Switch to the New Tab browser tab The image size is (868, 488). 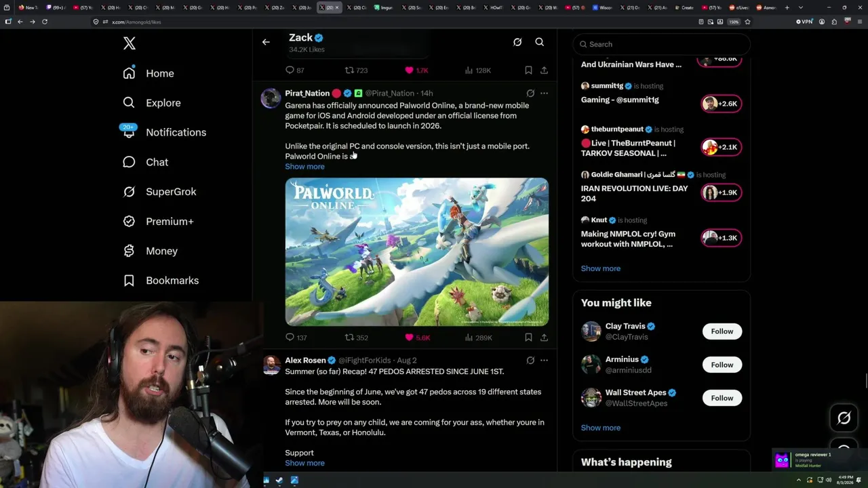point(28,7)
